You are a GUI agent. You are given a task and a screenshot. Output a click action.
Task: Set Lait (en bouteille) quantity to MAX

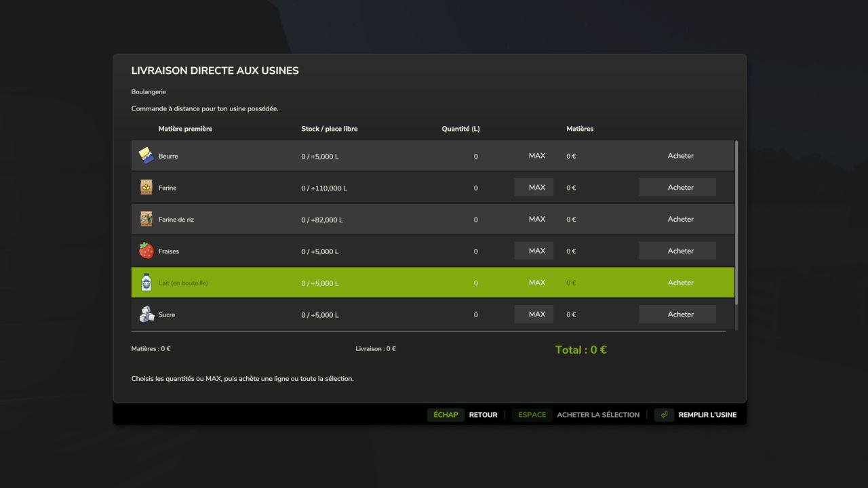534,283
